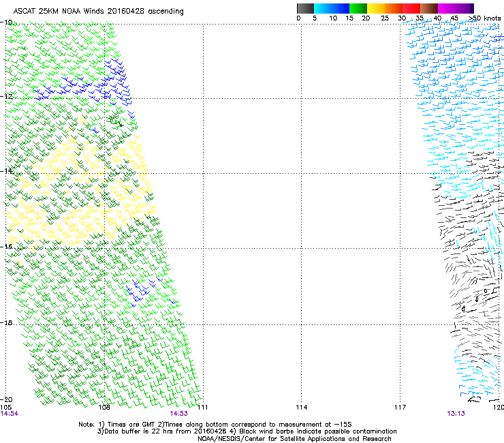Click the 117 longitude axis label
The image size is (504, 443).
400,408
